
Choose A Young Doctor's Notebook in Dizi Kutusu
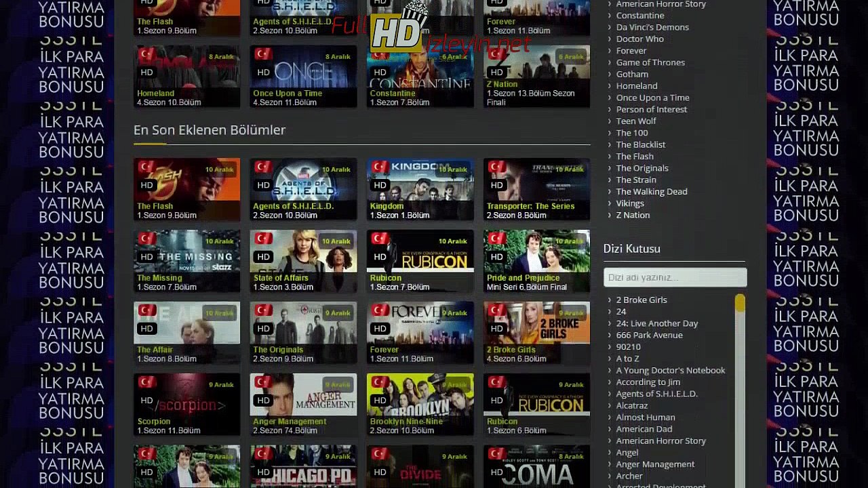[x=670, y=370]
